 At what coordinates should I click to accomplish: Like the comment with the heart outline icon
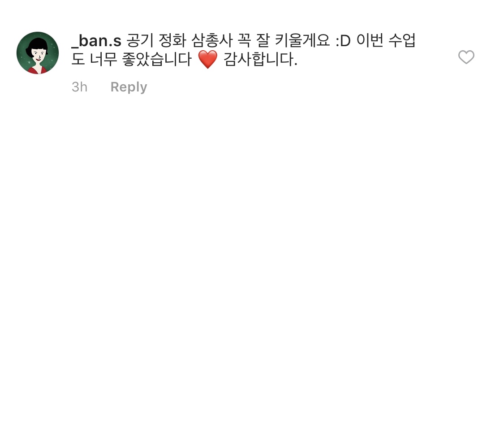pyautogui.click(x=466, y=57)
